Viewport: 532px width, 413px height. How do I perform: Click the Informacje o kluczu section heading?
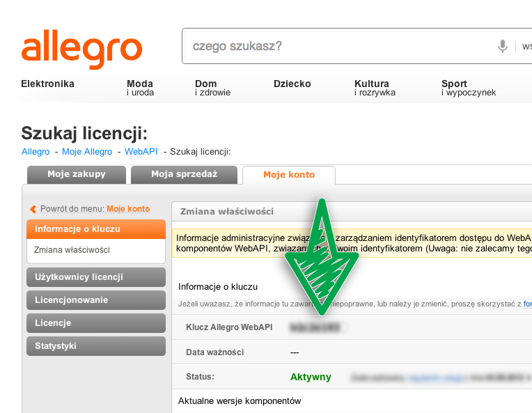tap(218, 287)
